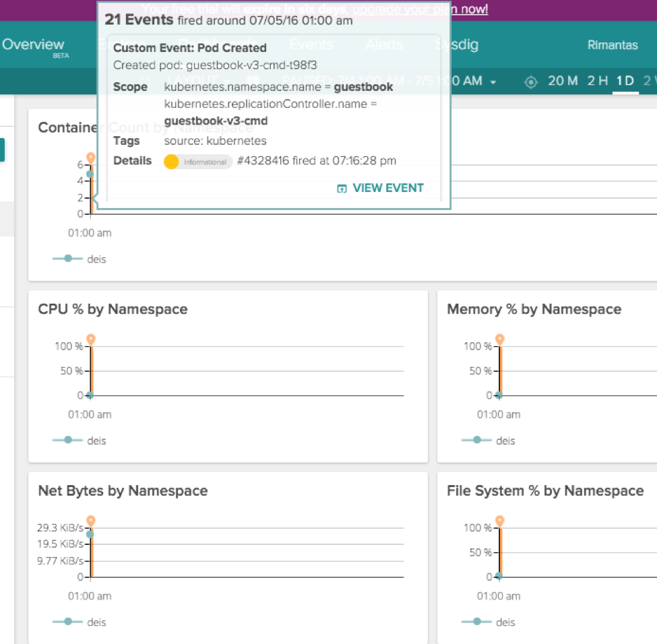Viewport: 657px width, 644px height.
Task: Click the '21 Events' popup heading
Action: coord(139,20)
